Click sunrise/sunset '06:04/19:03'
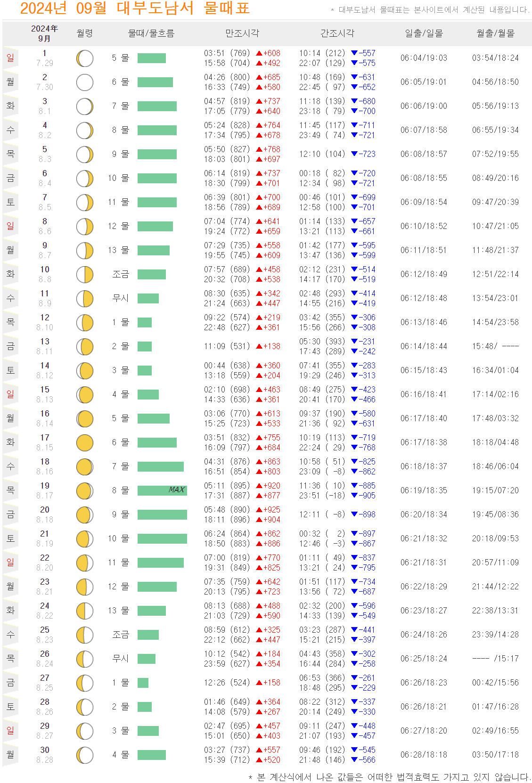The image size is (532, 783). [x=424, y=58]
